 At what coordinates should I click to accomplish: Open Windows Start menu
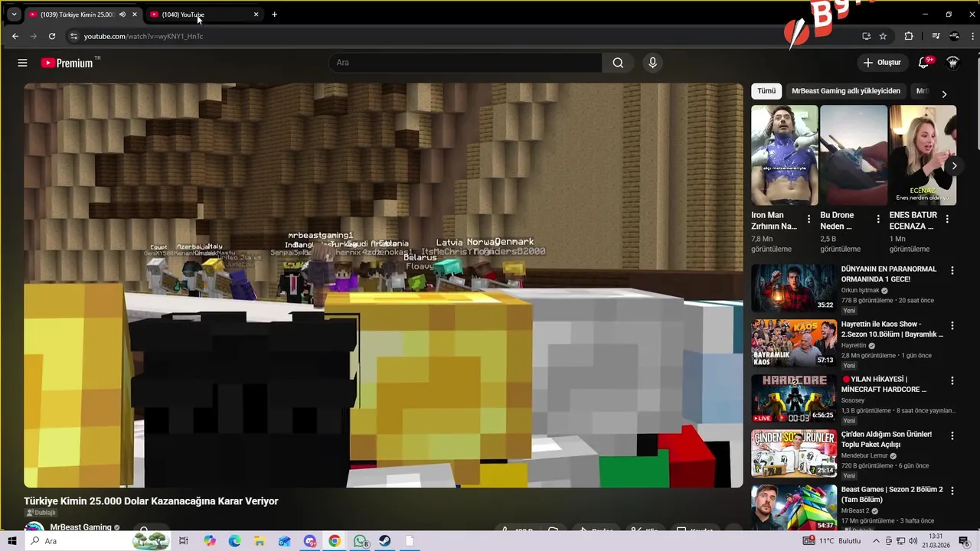(x=11, y=541)
